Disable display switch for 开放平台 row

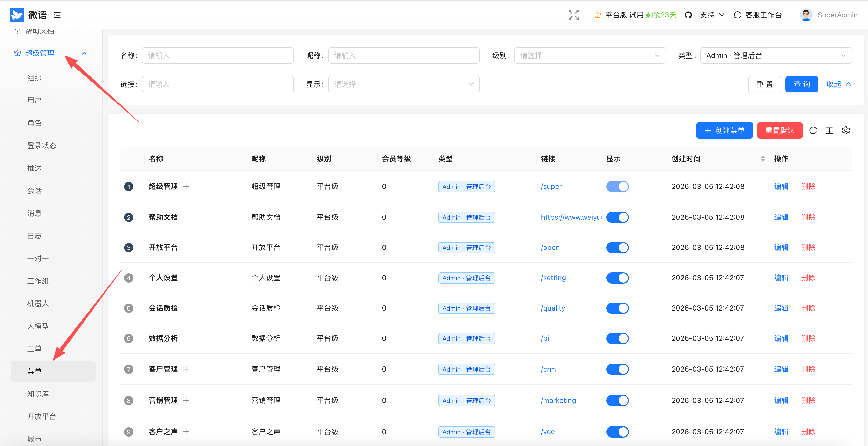click(617, 247)
